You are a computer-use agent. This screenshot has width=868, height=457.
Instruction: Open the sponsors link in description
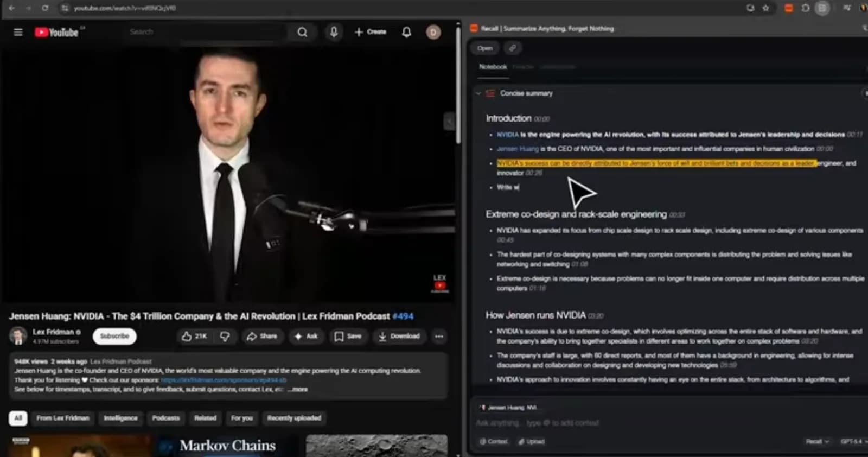coord(224,380)
